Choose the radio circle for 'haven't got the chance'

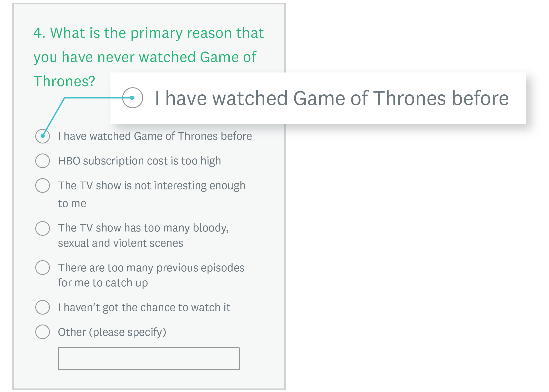(x=43, y=307)
